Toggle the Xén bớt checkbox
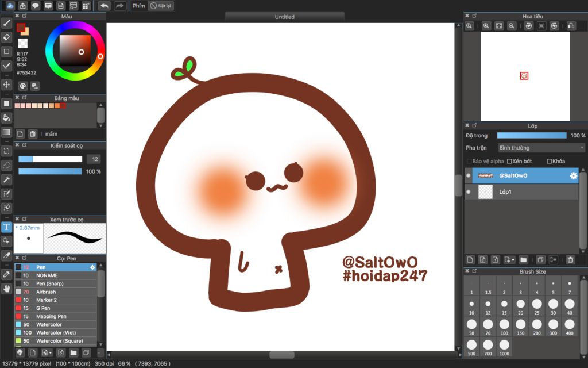The image size is (588, 368). click(509, 161)
